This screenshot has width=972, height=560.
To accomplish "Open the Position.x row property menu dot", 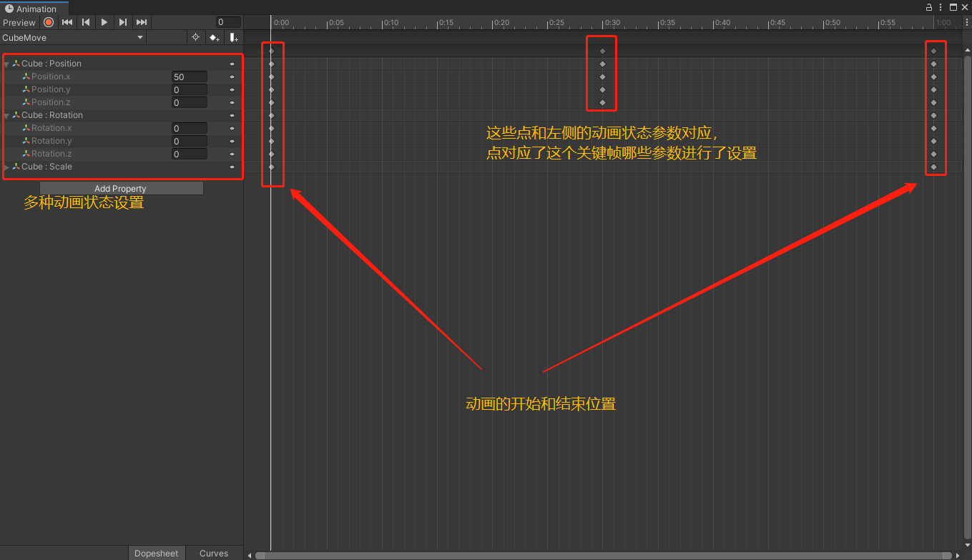I will (232, 77).
